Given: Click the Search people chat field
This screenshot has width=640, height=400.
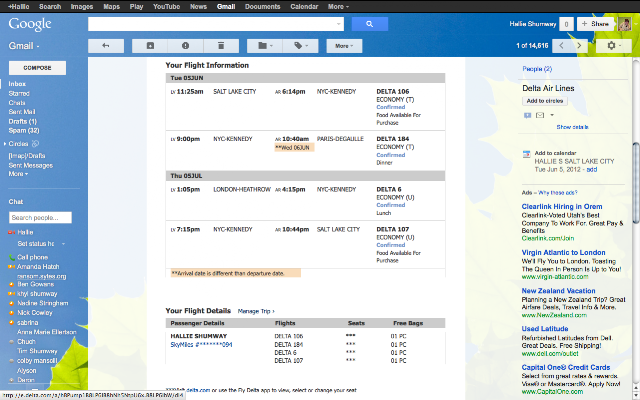Looking at the screenshot, I should [x=40, y=218].
